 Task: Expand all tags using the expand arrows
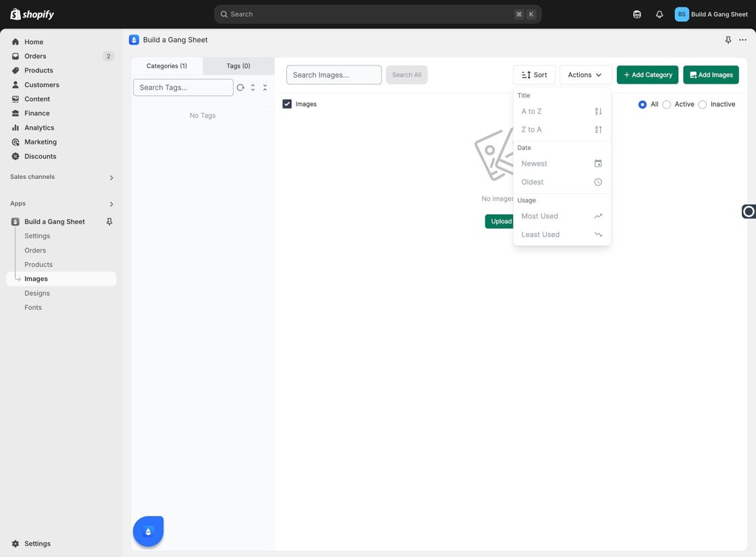click(x=252, y=87)
